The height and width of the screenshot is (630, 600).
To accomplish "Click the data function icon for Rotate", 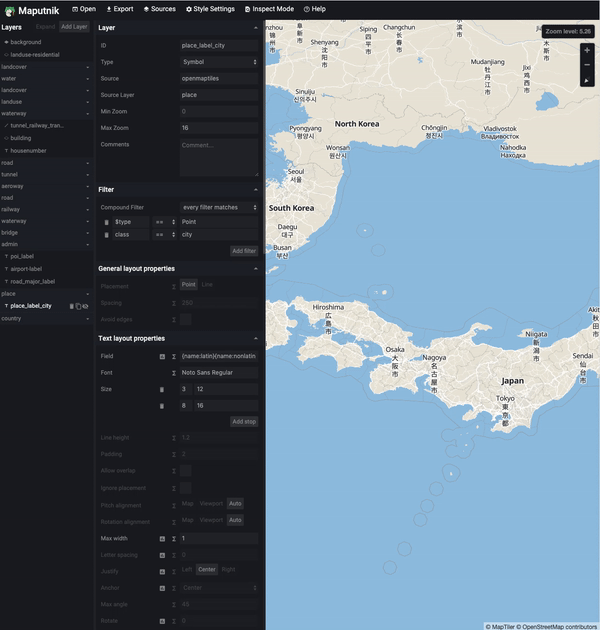I will coord(162,621).
